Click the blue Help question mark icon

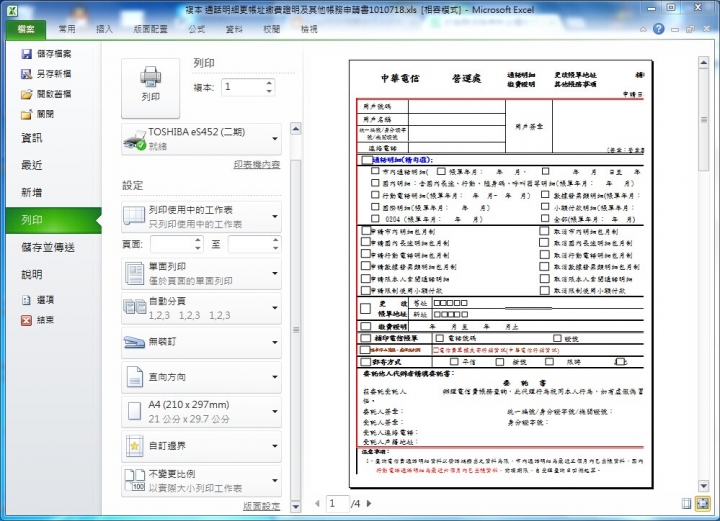[658, 29]
